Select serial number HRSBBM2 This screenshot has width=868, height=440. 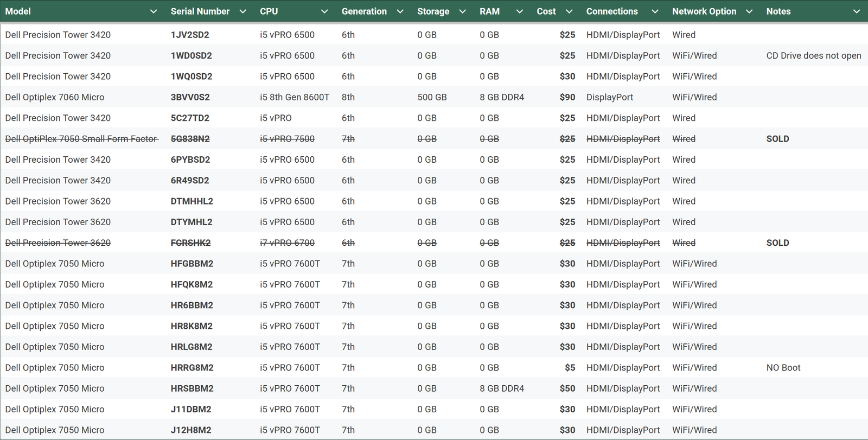192,388
